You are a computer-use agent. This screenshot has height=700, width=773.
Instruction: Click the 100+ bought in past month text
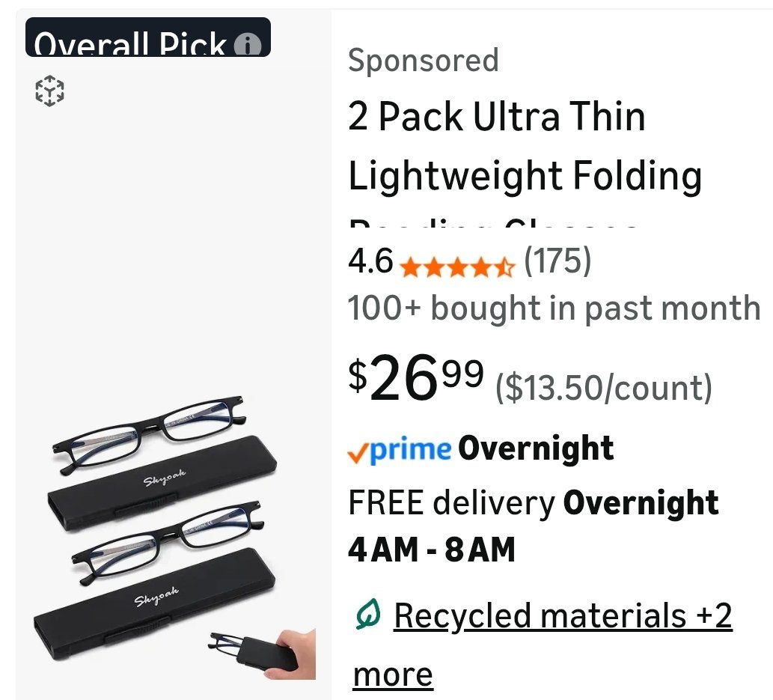tap(554, 308)
